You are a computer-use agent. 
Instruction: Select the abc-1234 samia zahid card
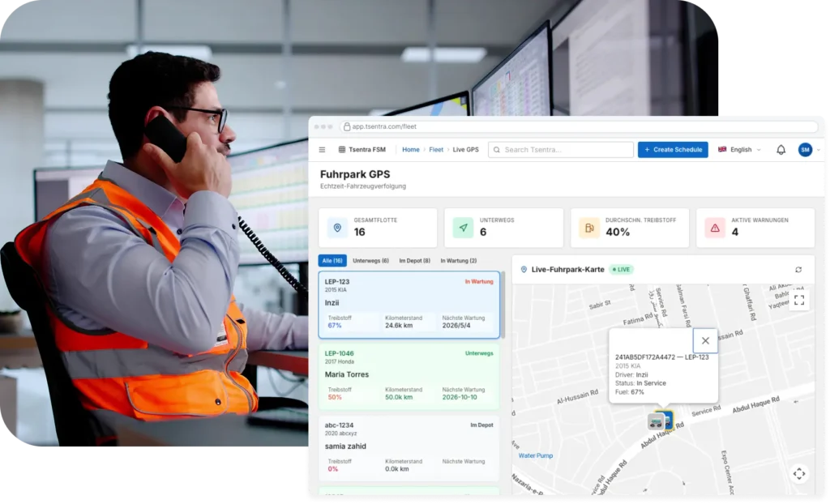click(409, 448)
